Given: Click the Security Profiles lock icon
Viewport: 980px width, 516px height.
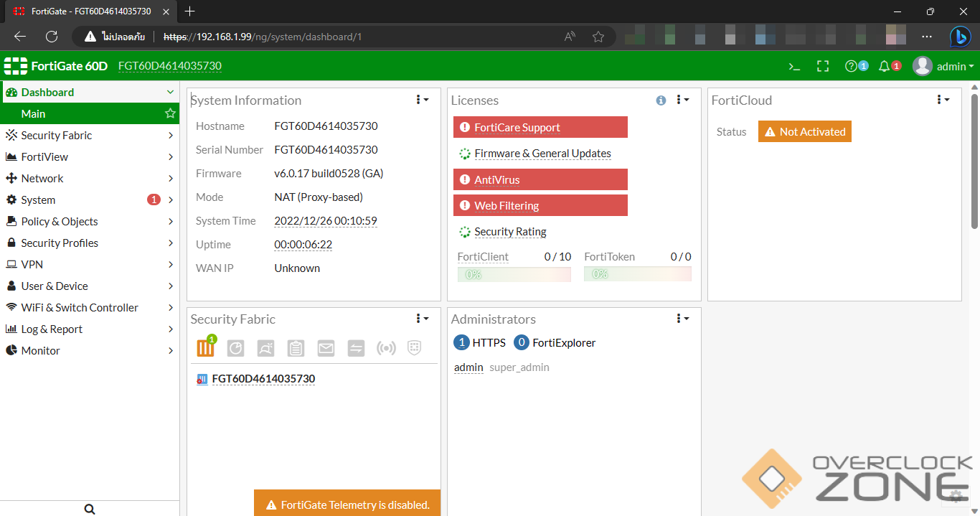Looking at the screenshot, I should click(11, 243).
